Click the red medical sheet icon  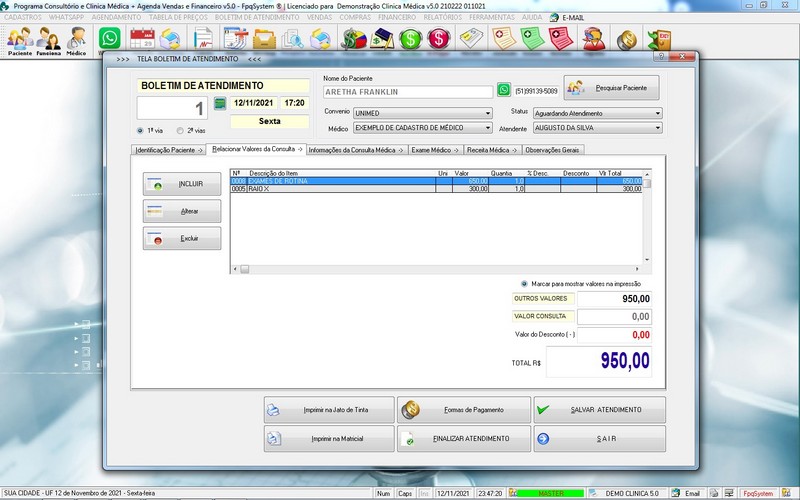(x=561, y=39)
